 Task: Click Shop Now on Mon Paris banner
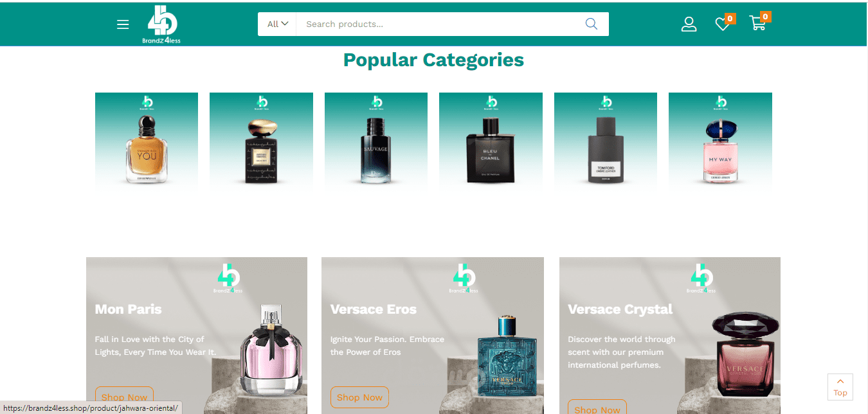coord(124,397)
